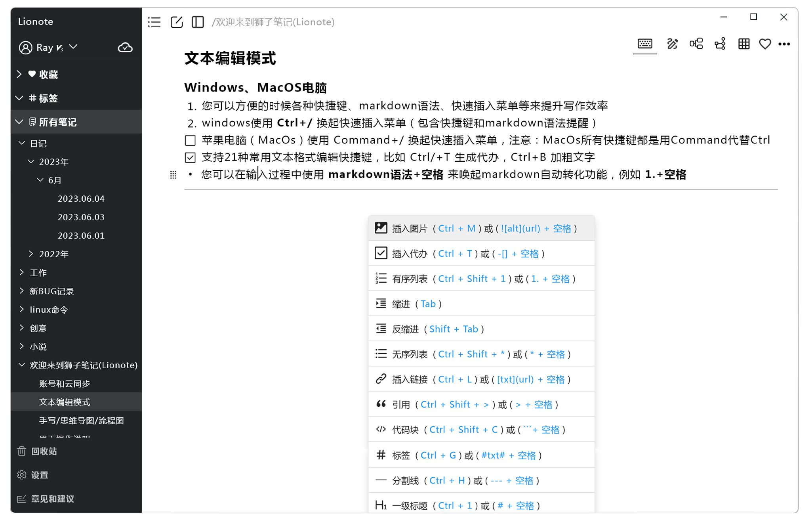Insert a table with the grid icon
This screenshot has width=812, height=520.
(744, 44)
